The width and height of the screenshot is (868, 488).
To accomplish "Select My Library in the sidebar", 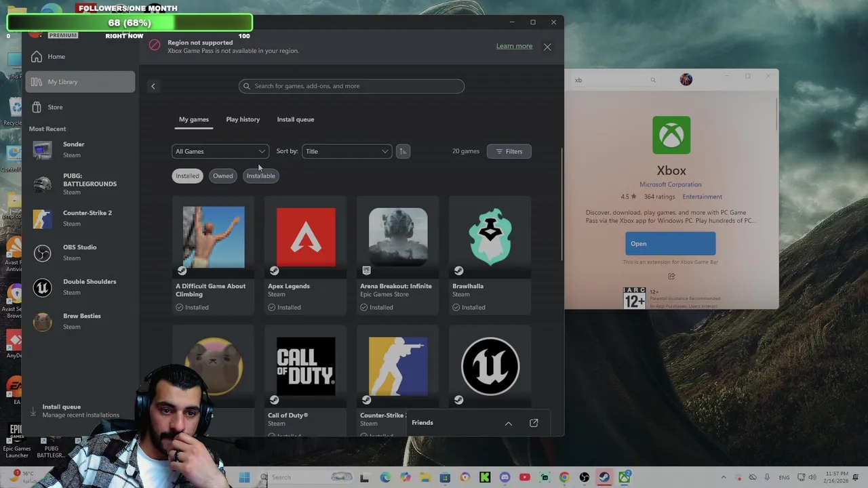I will (80, 82).
